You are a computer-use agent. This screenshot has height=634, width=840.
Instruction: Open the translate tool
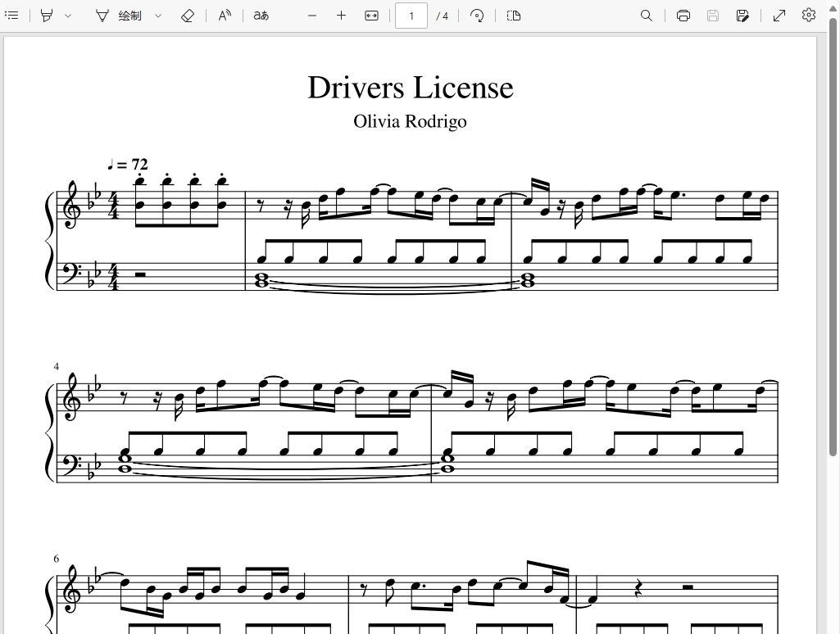click(261, 16)
